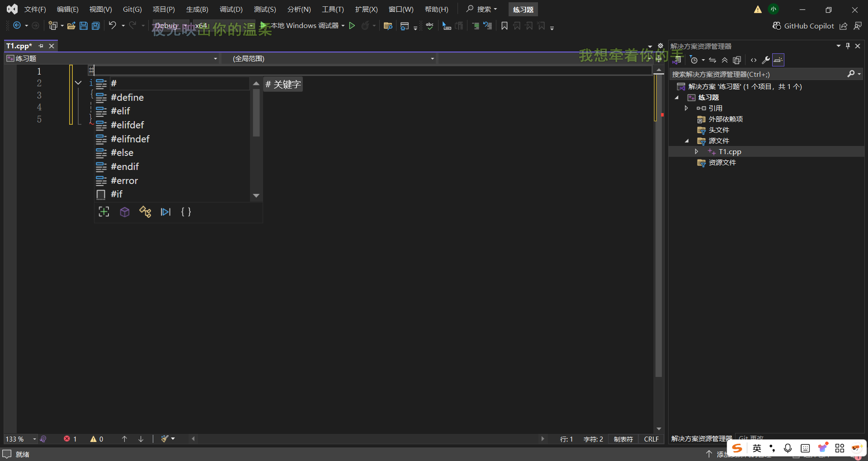Click the find in files folder icon
This screenshot has height=461, width=868.
coord(387,26)
